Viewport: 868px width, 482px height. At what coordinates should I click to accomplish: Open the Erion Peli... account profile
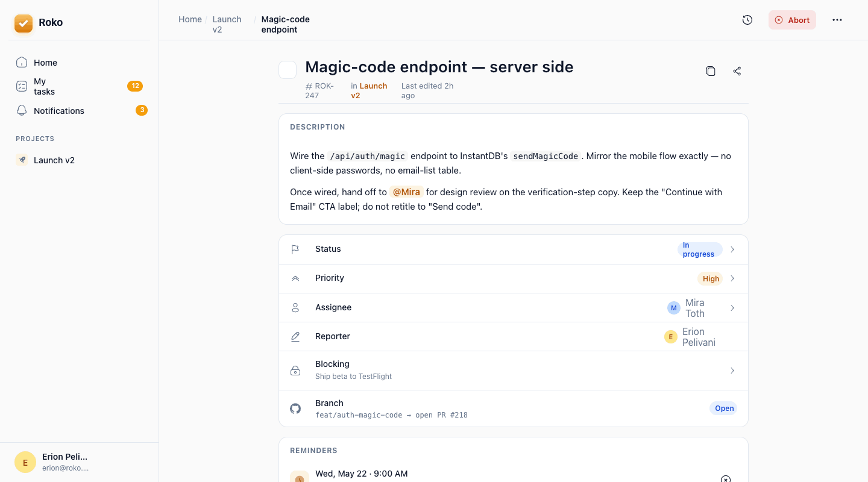[80, 462]
